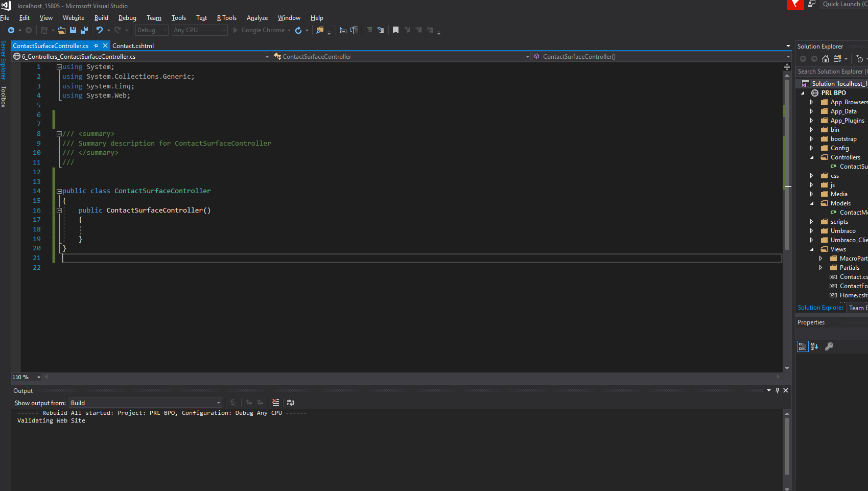Clear all output pane text

point(276,403)
